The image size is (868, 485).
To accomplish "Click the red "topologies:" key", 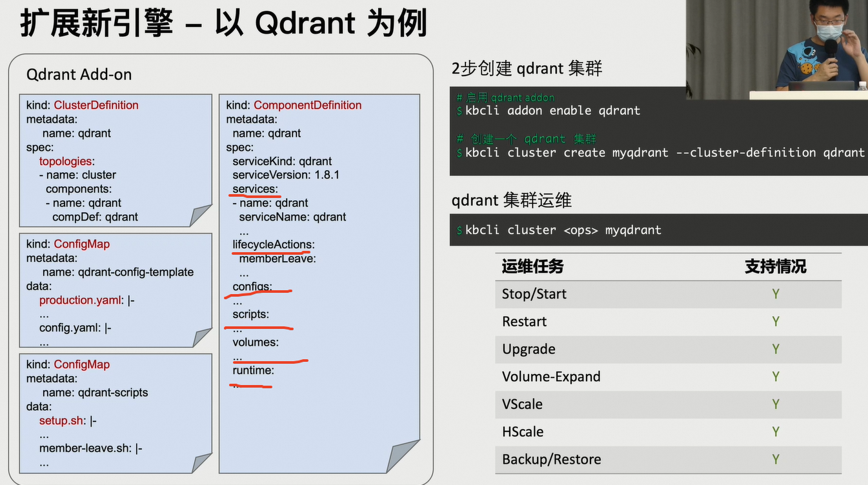I will [x=66, y=161].
